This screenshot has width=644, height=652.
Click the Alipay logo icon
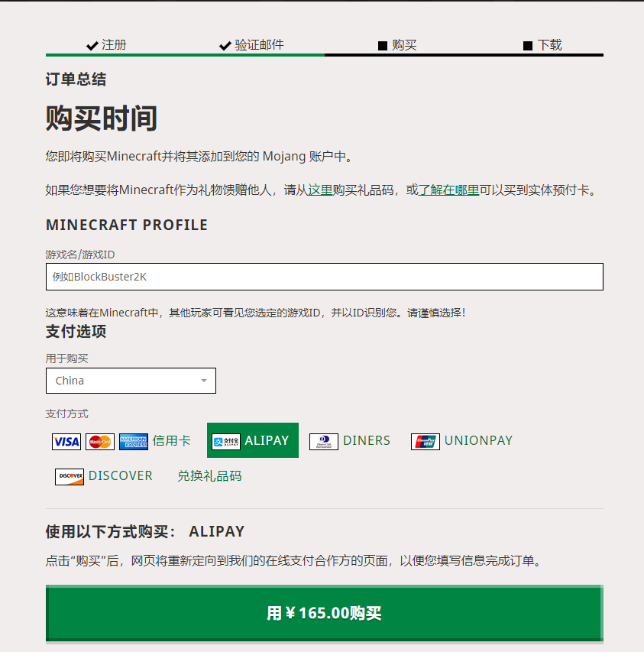(226, 442)
